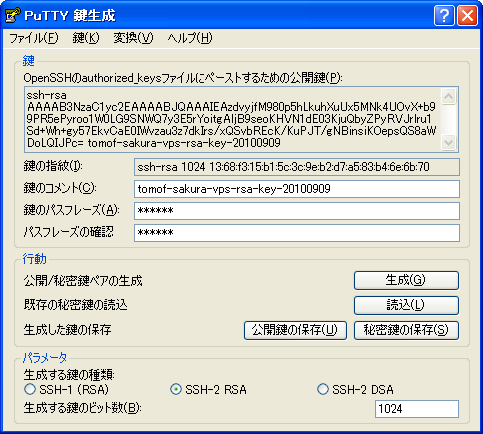Image resolution: width=483 pixels, height=434 pixels.
Task: Click the OpenSSH authorized_keys public key label
Action: (x=183, y=78)
